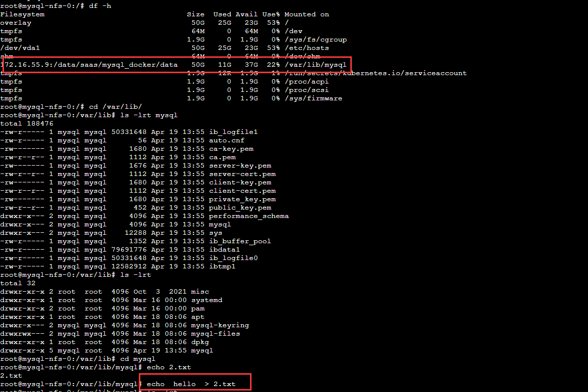The width and height of the screenshot is (588, 392).
Task: Click the ib_logfile1 filename in the listing
Action: (x=233, y=132)
